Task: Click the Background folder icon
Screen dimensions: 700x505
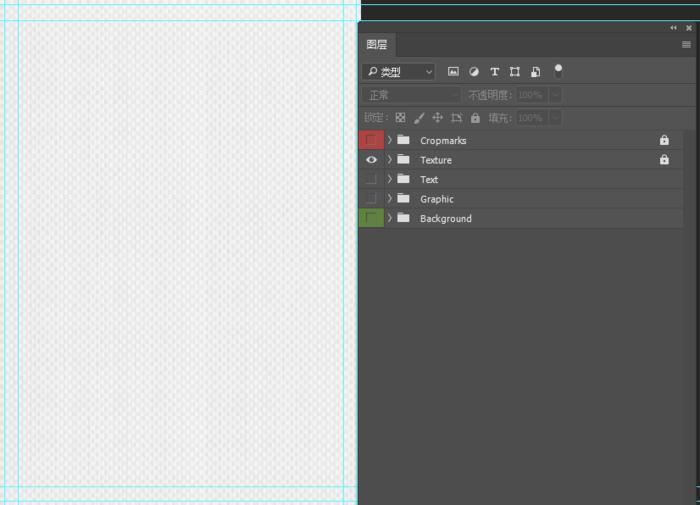Action: (404, 217)
